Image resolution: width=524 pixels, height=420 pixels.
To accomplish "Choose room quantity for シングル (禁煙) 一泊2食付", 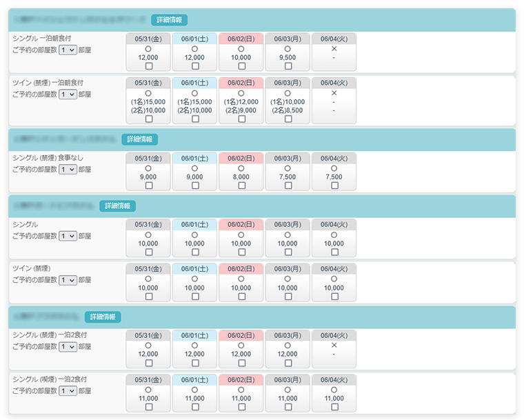I will pyautogui.click(x=68, y=347).
